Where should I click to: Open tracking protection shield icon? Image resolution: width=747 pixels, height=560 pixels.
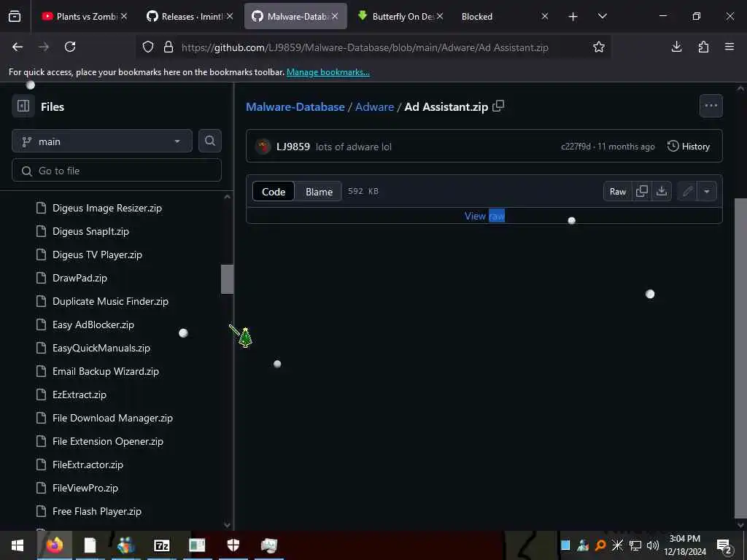pos(148,47)
